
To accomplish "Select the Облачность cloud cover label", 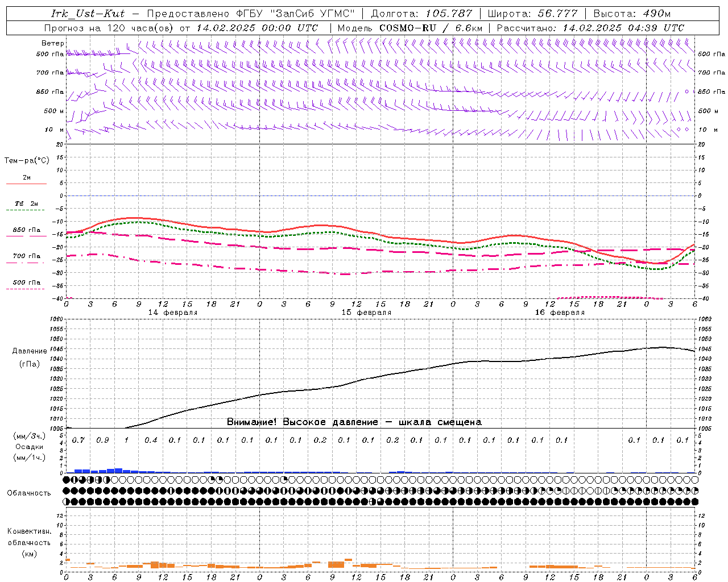I will click(x=29, y=493).
